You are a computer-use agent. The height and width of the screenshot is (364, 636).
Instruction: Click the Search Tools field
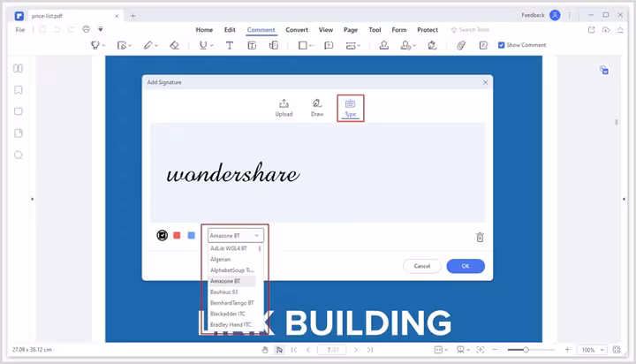point(470,30)
